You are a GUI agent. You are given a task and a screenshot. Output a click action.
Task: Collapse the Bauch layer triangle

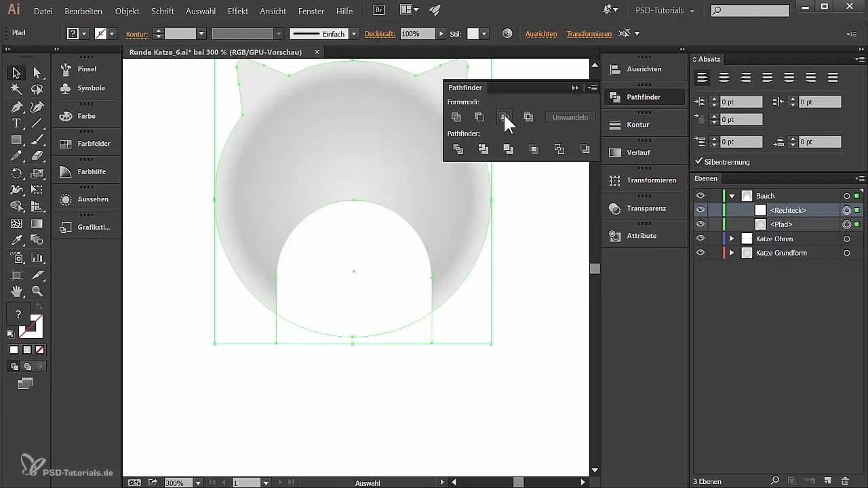732,196
